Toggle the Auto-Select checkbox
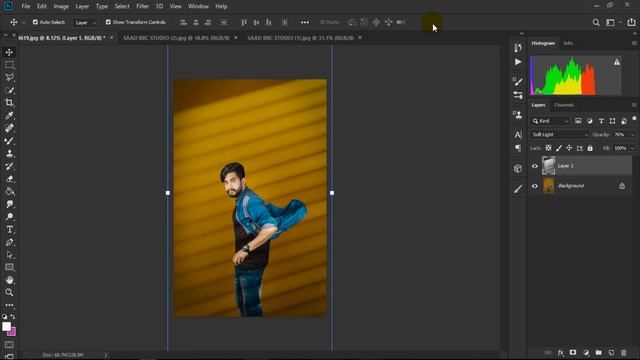 pyautogui.click(x=35, y=22)
